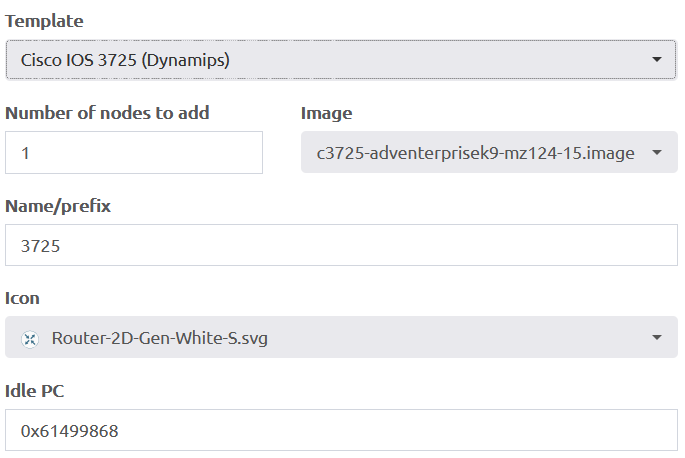This screenshot has height=458, width=685.
Task: Focus the Number of nodes to add field
Action: 134,153
